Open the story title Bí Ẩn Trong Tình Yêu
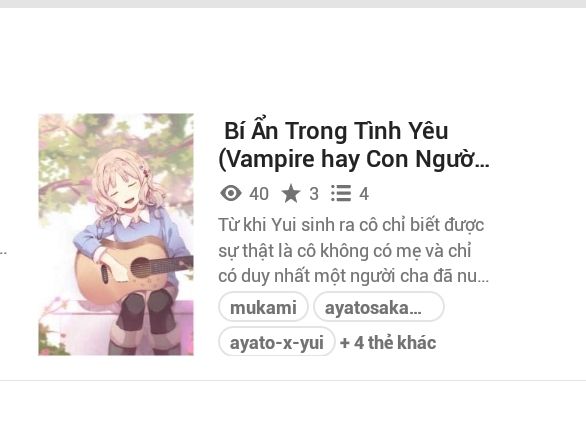Viewport: 586px width, 428px height. click(x=336, y=131)
